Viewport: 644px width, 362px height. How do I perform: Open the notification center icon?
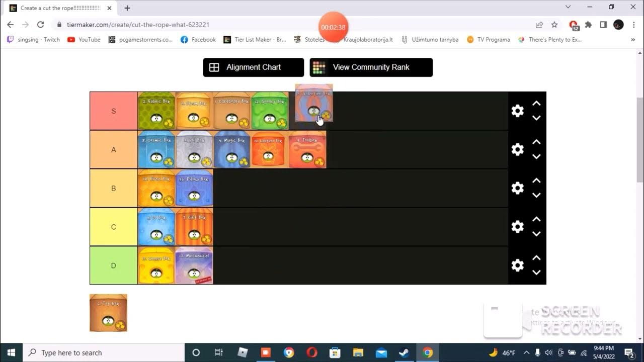[x=629, y=352]
